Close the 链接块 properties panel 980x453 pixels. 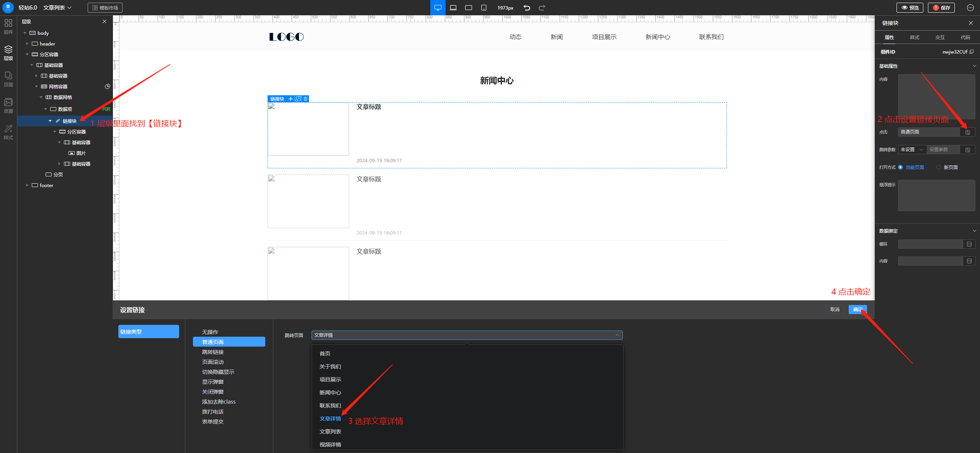(x=971, y=23)
